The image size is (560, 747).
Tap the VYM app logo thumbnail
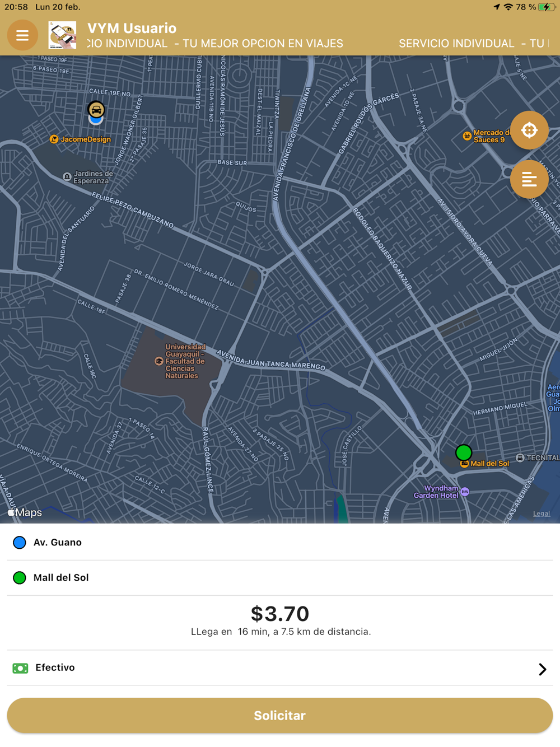[x=62, y=35]
